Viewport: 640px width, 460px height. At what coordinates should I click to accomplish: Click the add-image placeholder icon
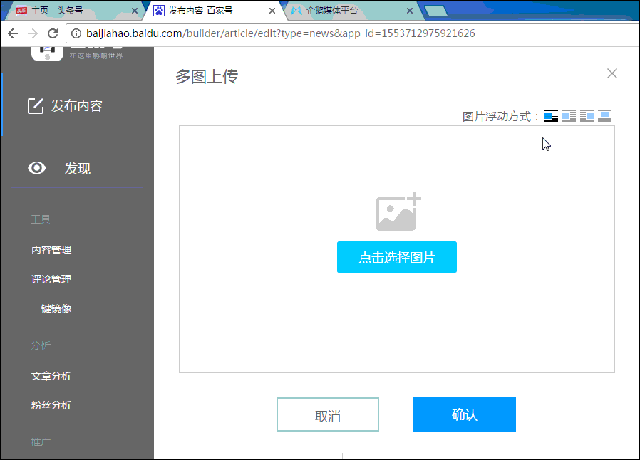click(398, 211)
